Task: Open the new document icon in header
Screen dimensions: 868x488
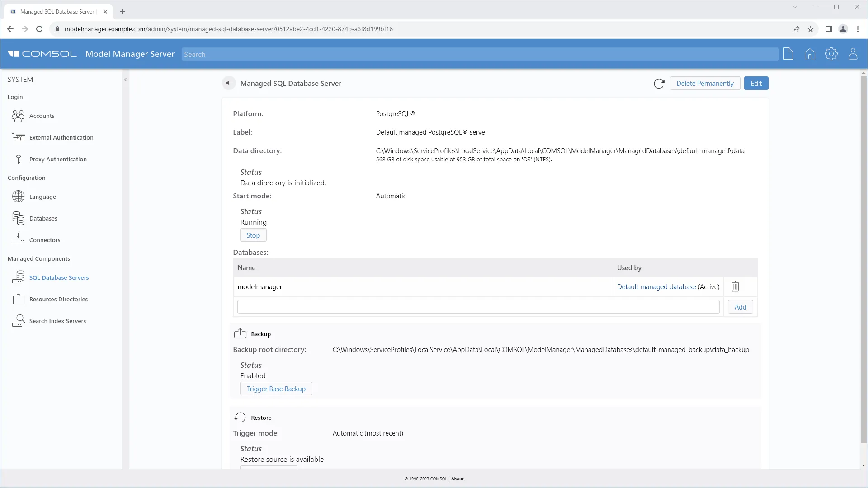Action: coord(788,54)
